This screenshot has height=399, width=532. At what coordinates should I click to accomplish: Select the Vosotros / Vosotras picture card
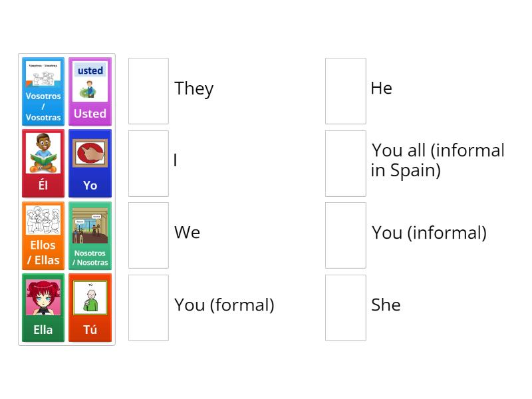tap(43, 91)
